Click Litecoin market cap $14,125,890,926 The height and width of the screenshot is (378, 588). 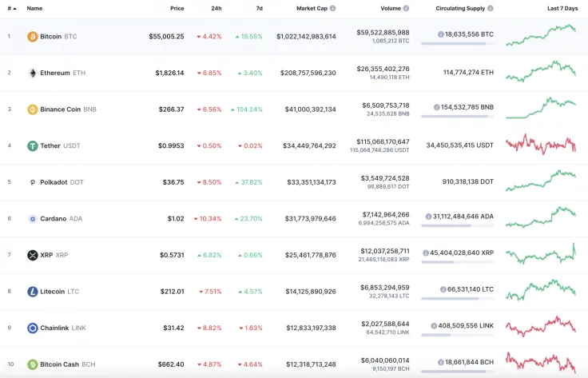311,292
